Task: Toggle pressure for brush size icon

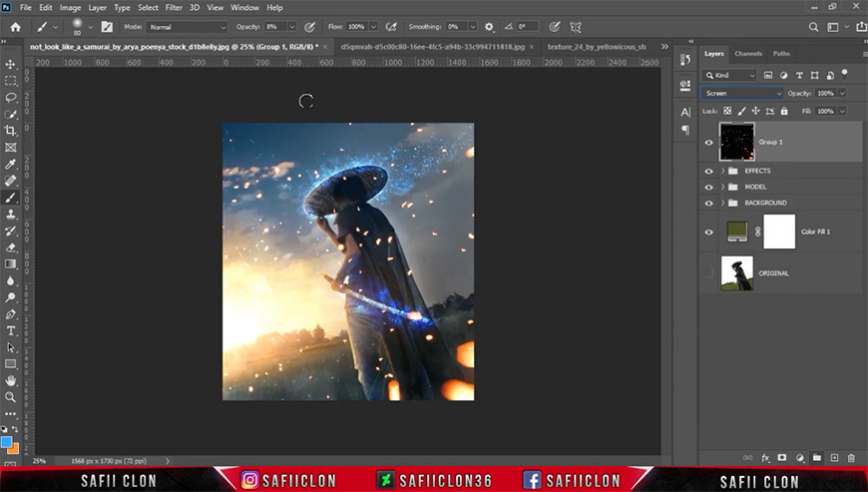Action: (554, 27)
